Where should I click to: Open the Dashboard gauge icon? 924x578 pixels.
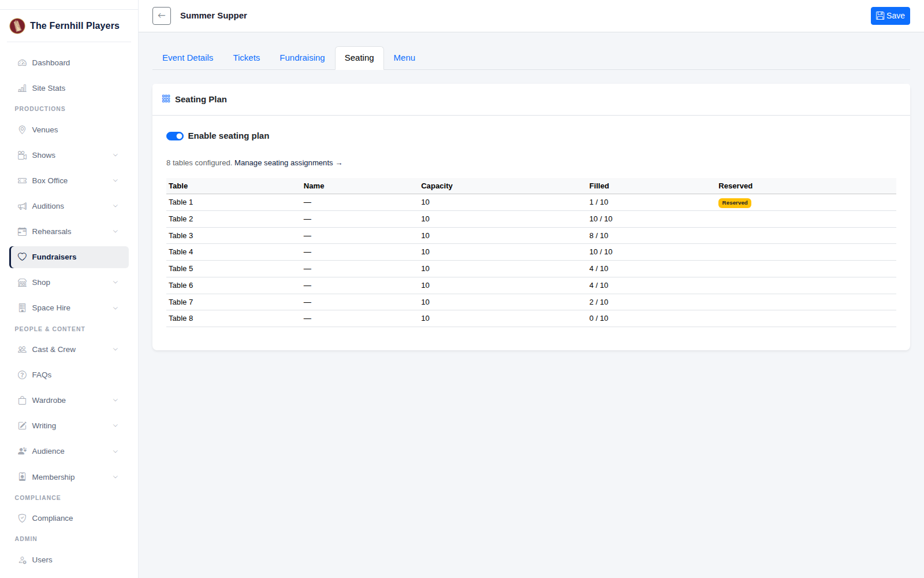coord(22,63)
